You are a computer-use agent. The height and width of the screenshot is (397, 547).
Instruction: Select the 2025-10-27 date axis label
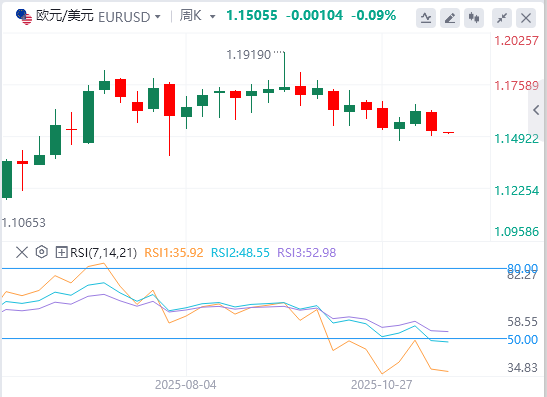coord(382,385)
